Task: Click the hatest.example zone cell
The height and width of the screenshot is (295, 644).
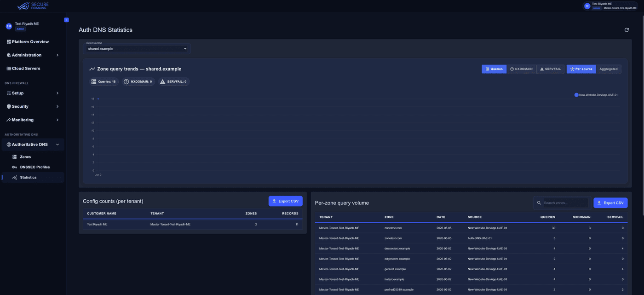Action: pos(394,279)
